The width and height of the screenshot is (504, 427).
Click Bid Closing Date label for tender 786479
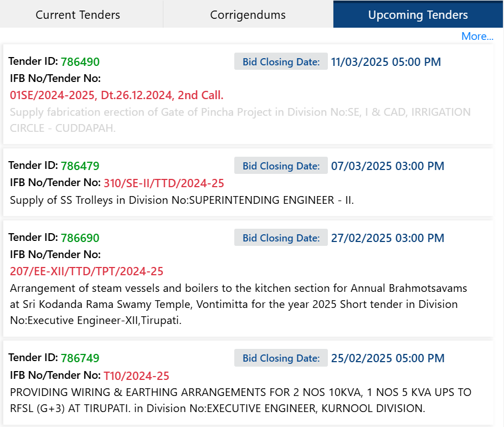click(281, 166)
